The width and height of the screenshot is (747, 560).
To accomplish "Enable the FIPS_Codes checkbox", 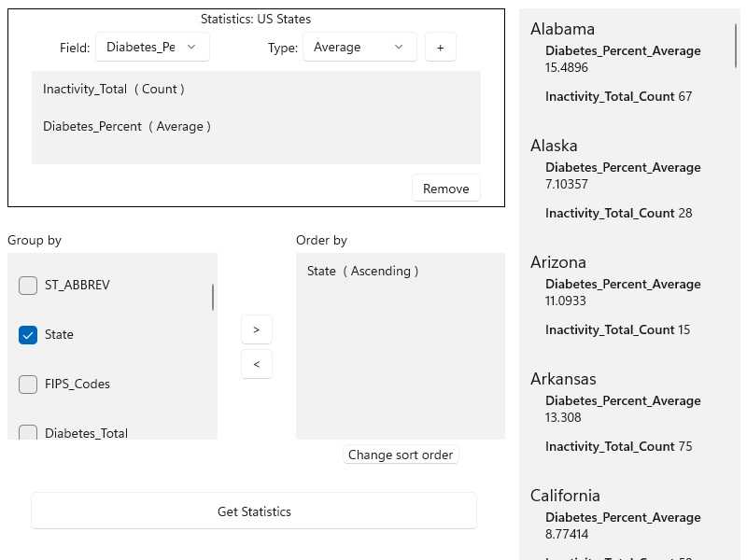I will (x=28, y=384).
